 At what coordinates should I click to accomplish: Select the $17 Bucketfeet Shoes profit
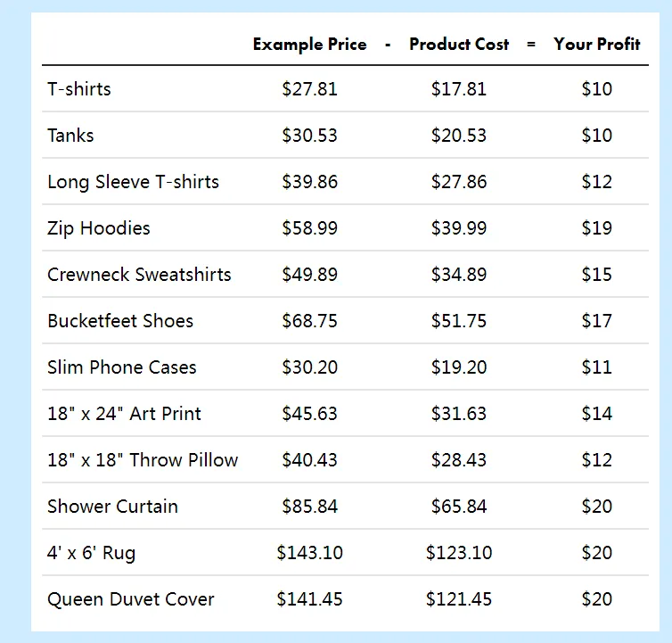pyautogui.click(x=596, y=321)
